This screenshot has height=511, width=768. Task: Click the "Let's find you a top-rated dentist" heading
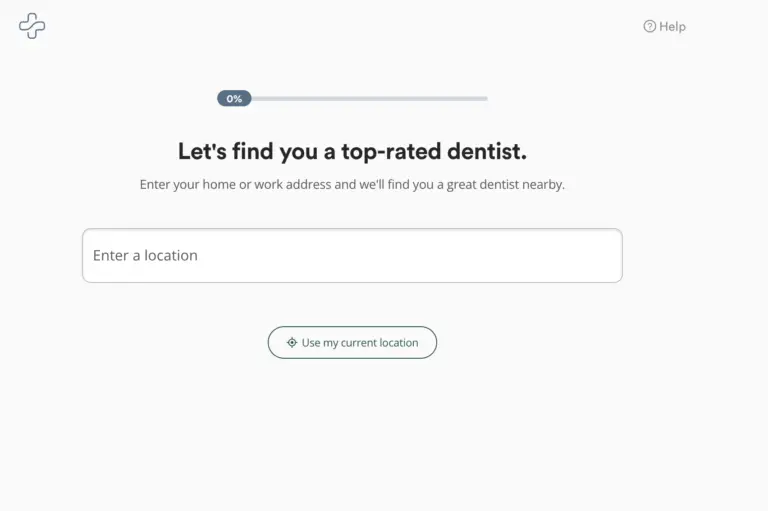click(352, 151)
